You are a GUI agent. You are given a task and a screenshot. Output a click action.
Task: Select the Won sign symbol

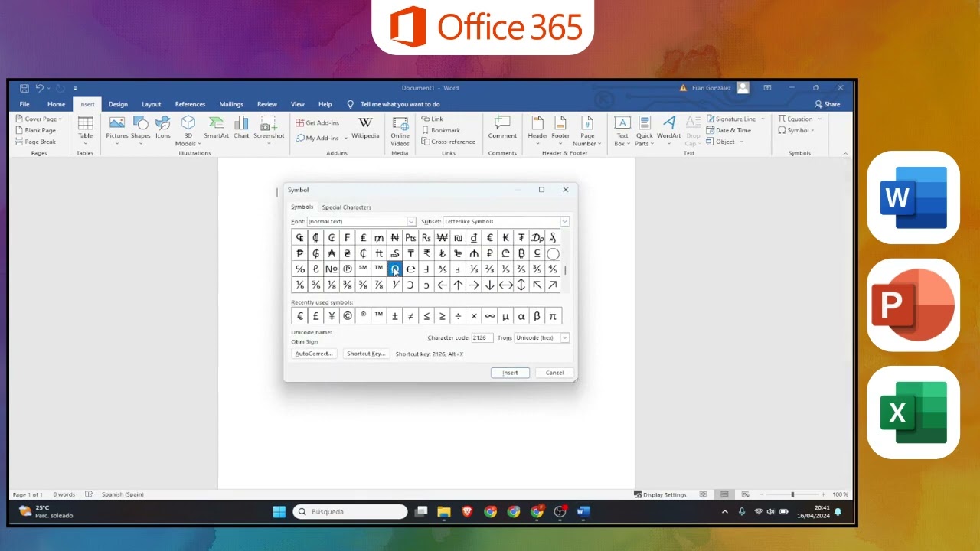[x=442, y=238]
